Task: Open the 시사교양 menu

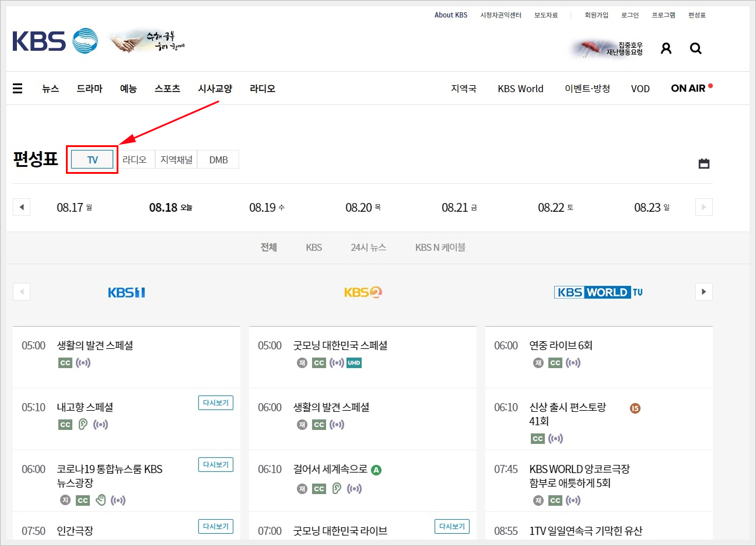Action: coord(215,89)
